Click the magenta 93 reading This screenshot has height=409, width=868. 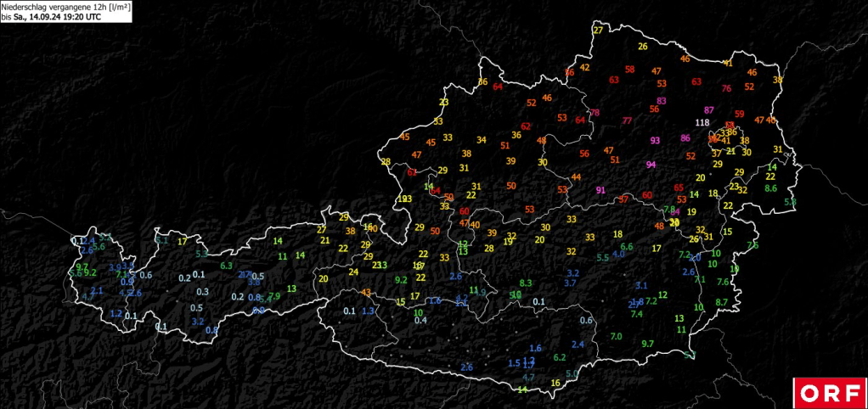click(655, 140)
